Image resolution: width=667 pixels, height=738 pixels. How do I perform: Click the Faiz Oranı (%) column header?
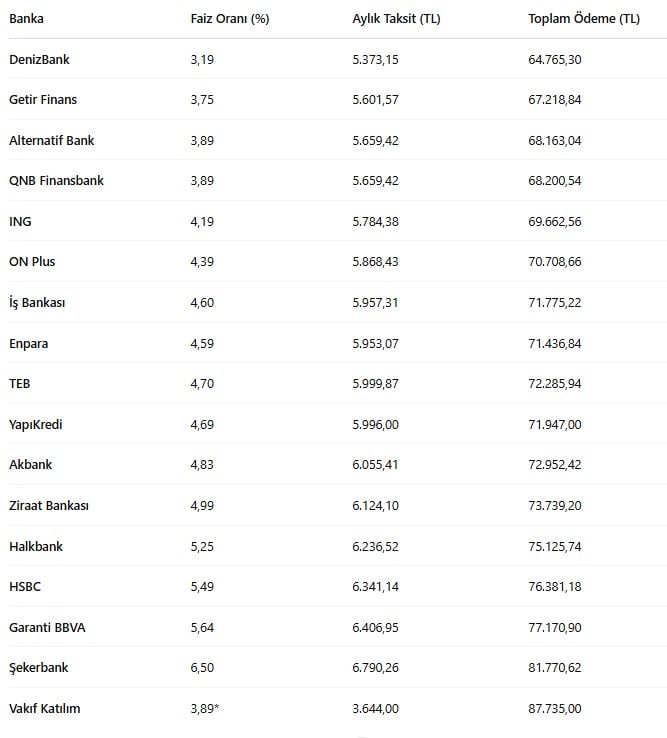pyautogui.click(x=230, y=19)
